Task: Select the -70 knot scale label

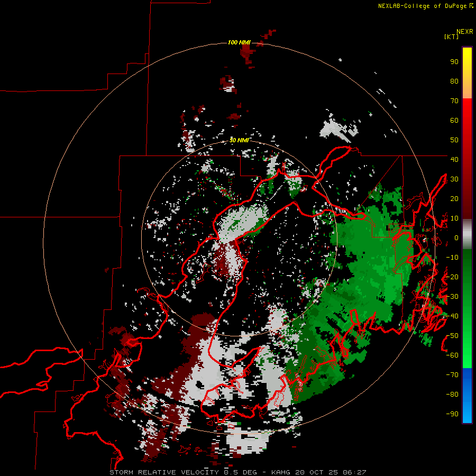Action: click(x=452, y=374)
